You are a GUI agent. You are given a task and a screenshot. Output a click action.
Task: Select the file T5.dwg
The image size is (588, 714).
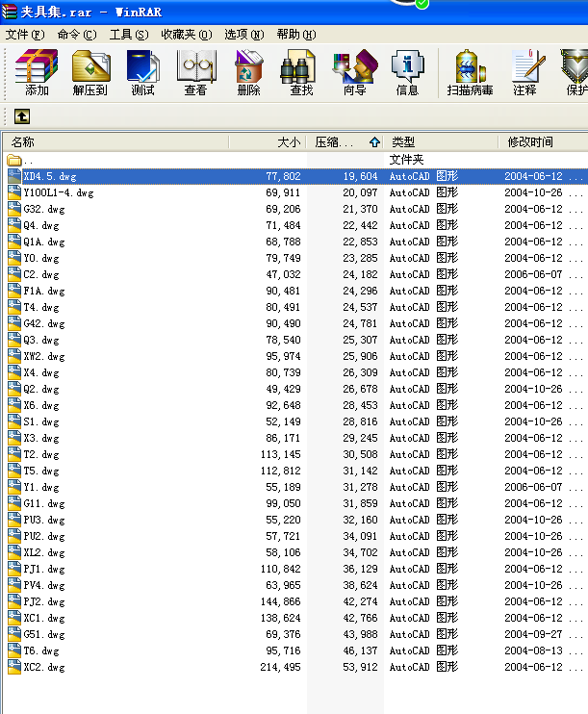[41, 471]
